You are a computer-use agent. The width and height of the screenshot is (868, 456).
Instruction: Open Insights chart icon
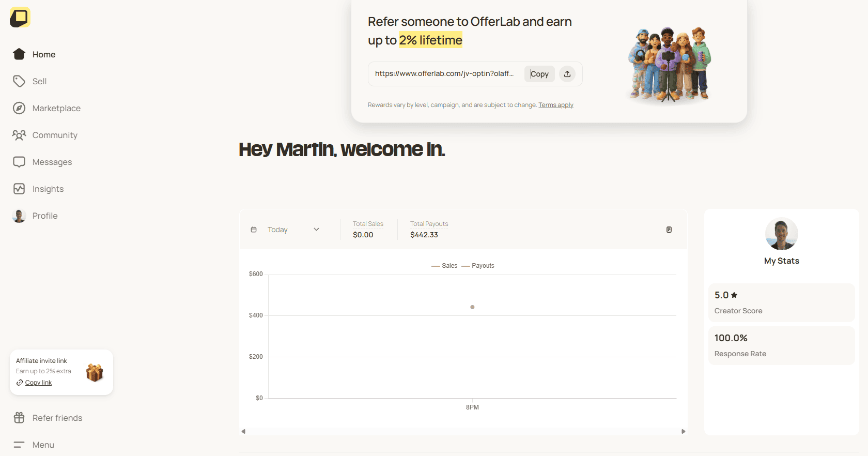[19, 189]
